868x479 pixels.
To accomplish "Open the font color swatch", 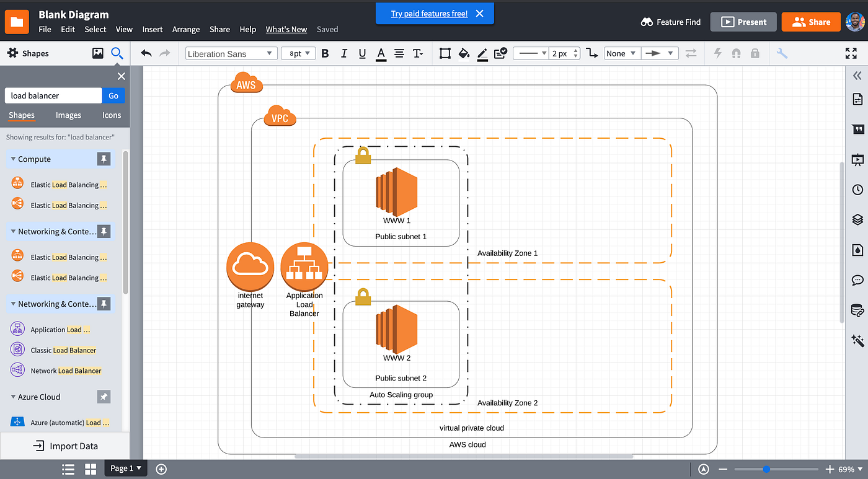I will coord(381,53).
